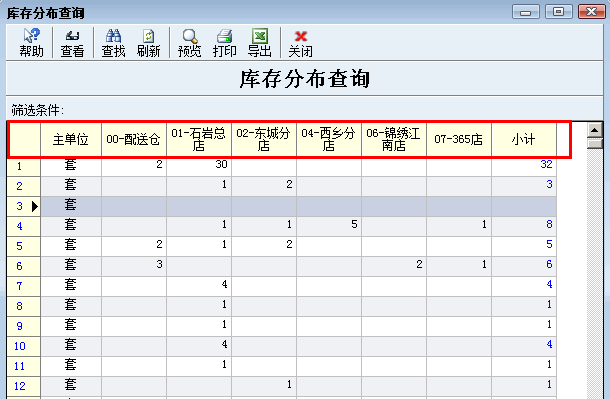This screenshot has height=399, width=610.
Task: Click subtotal 6 in row 6
Action: 549,264
